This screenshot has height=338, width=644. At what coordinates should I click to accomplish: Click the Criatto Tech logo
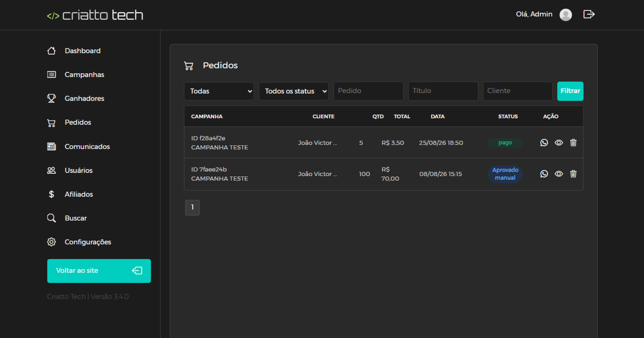click(95, 15)
